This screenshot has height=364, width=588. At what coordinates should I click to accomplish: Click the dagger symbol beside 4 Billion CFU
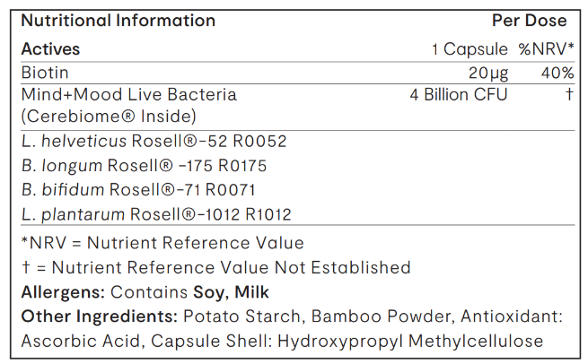(x=569, y=94)
